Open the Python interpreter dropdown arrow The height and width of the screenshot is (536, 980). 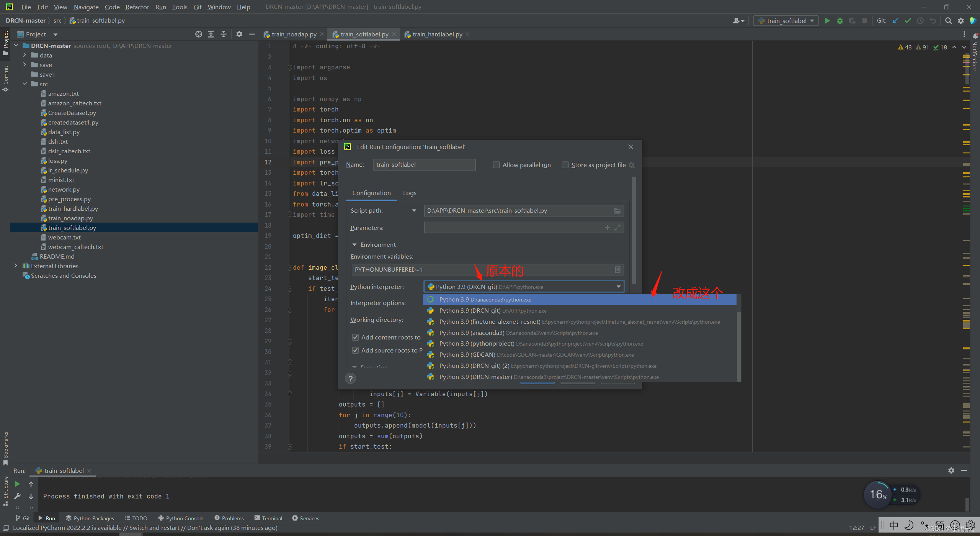coord(618,287)
